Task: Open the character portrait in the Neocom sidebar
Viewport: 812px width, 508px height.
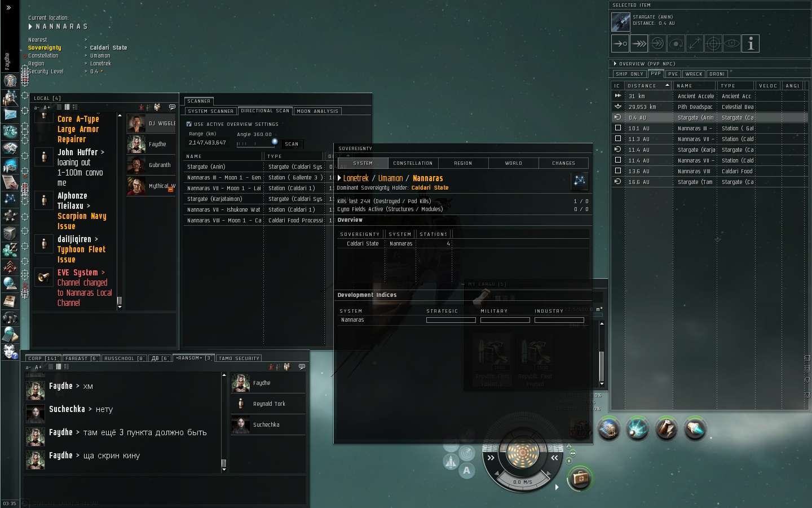Action: (x=10, y=81)
